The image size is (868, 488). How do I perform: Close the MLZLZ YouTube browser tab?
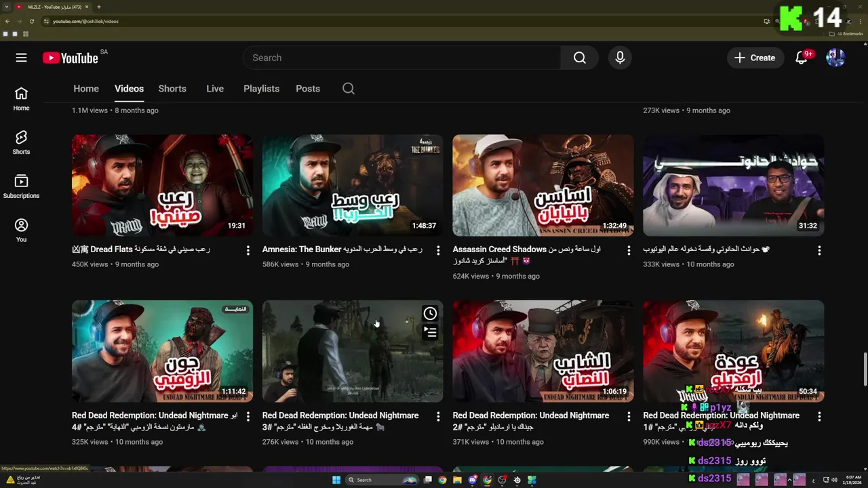click(x=87, y=7)
